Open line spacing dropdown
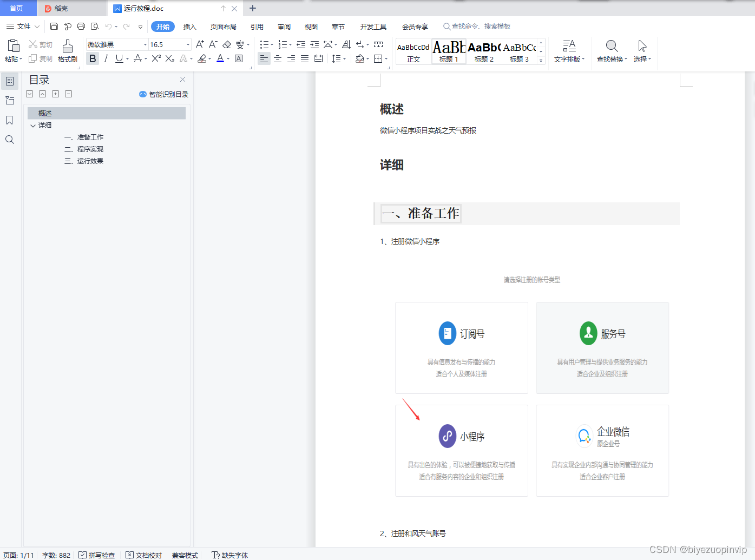The image size is (755, 560). tap(344, 58)
